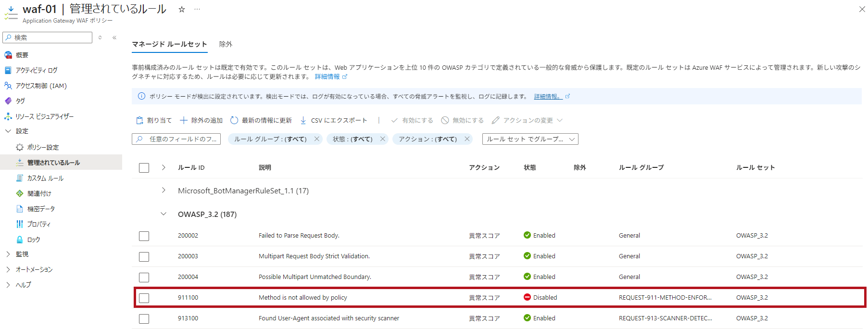Open リソース ビジュアライザー in sidebar
This screenshot has height=329, width=868.
[44, 116]
